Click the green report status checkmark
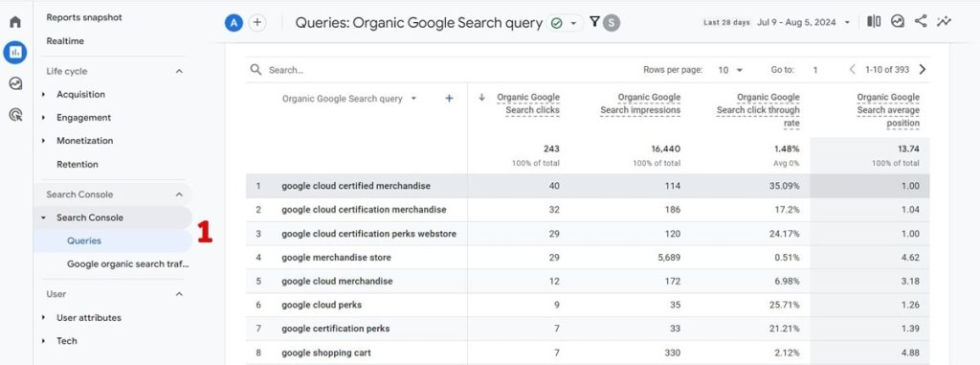This screenshot has height=365, width=980. tap(556, 23)
